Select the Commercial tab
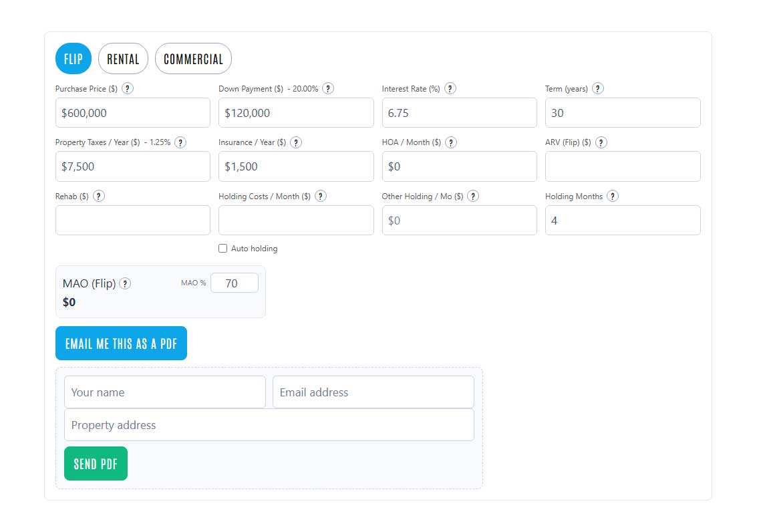 point(193,59)
